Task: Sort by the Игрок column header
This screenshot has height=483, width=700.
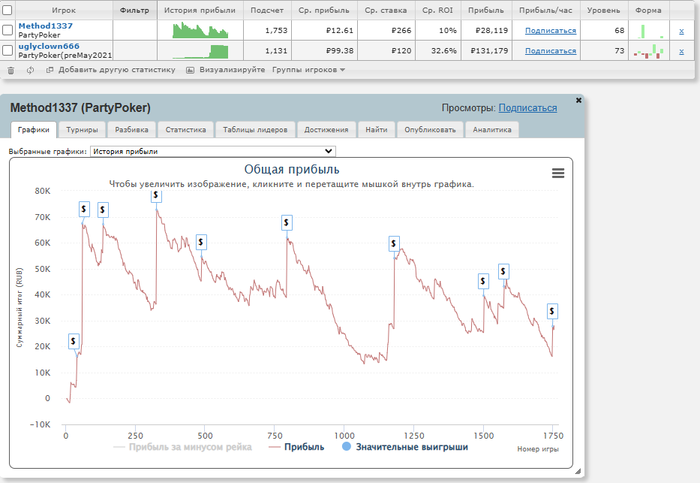Action: 64,10
